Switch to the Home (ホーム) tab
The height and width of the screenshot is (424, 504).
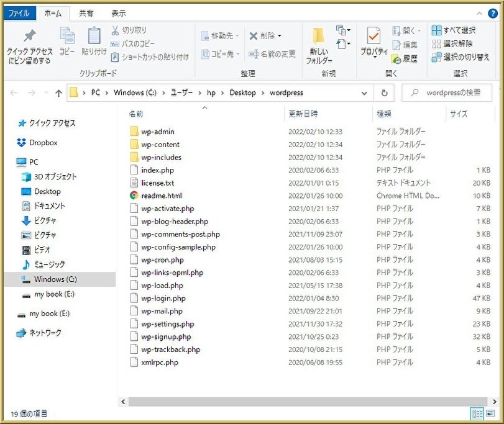53,14
